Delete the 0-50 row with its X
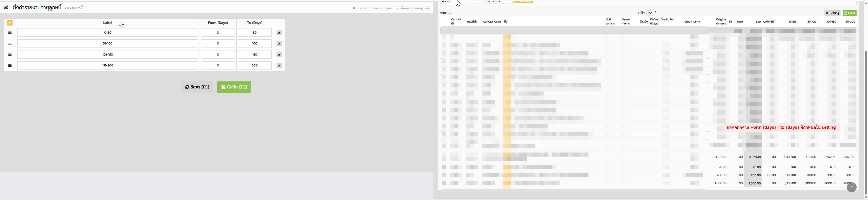 coord(279,33)
